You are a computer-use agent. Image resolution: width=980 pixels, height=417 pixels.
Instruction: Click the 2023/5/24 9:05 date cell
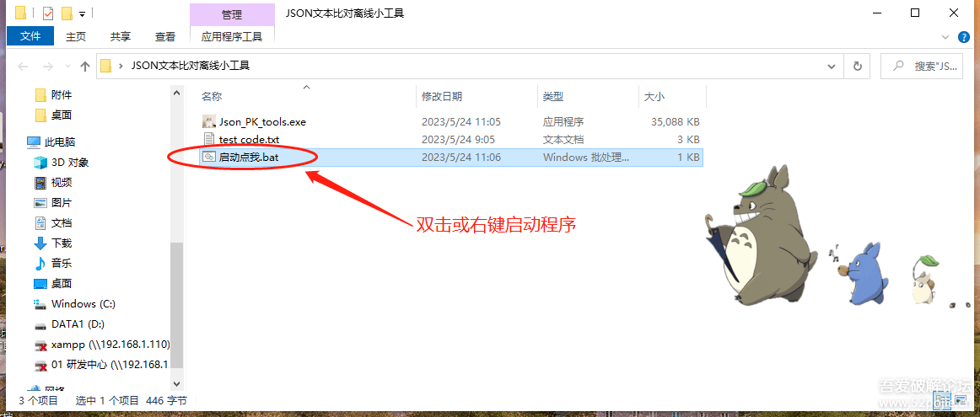[x=457, y=139]
